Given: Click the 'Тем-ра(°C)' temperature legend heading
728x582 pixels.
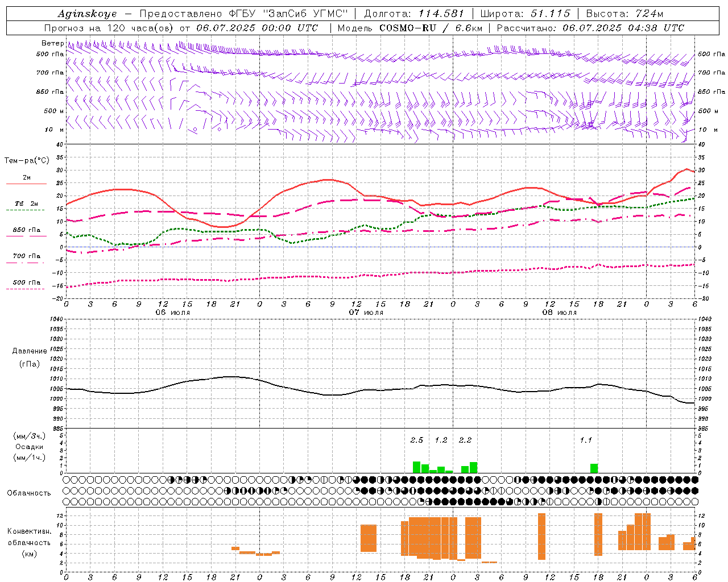Looking at the screenshot, I should coord(27,161).
